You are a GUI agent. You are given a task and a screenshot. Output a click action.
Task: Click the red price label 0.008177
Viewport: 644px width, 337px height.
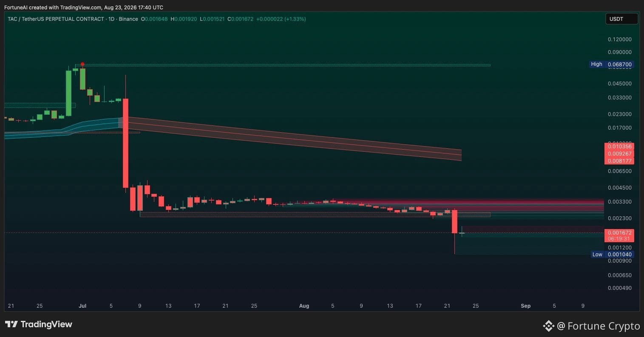(620, 161)
